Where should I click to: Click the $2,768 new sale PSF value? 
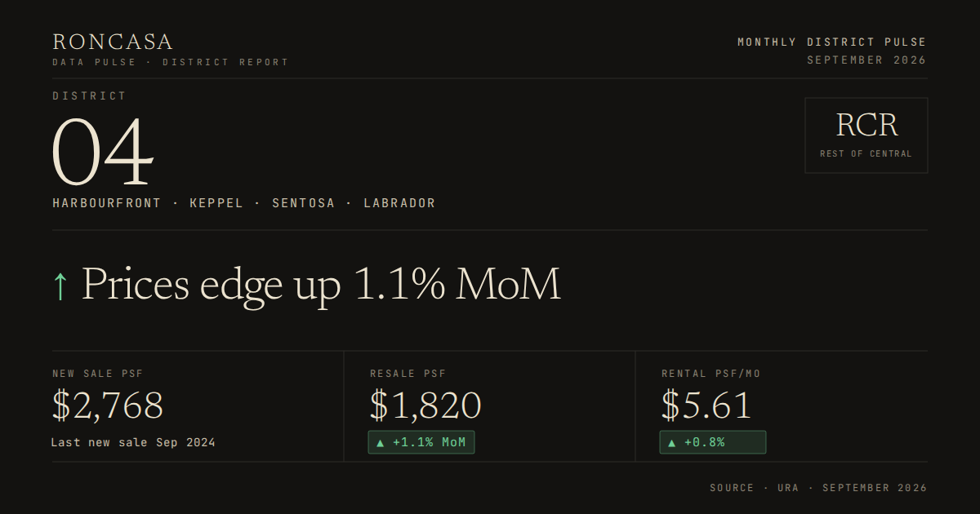pyautogui.click(x=108, y=405)
